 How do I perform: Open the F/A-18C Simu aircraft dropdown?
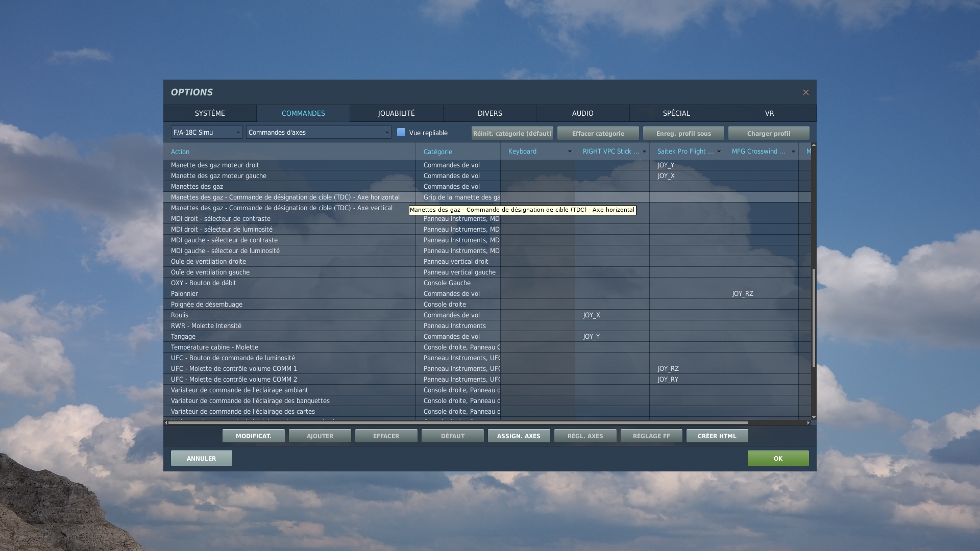pyautogui.click(x=206, y=133)
